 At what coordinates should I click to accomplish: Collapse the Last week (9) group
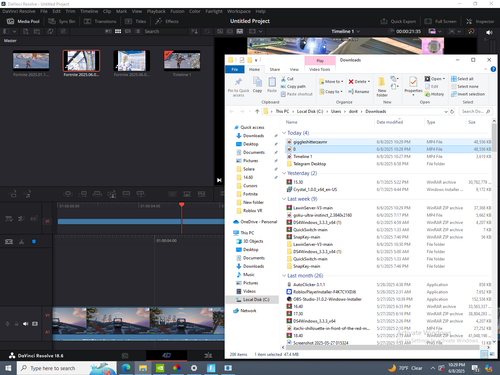(284, 199)
